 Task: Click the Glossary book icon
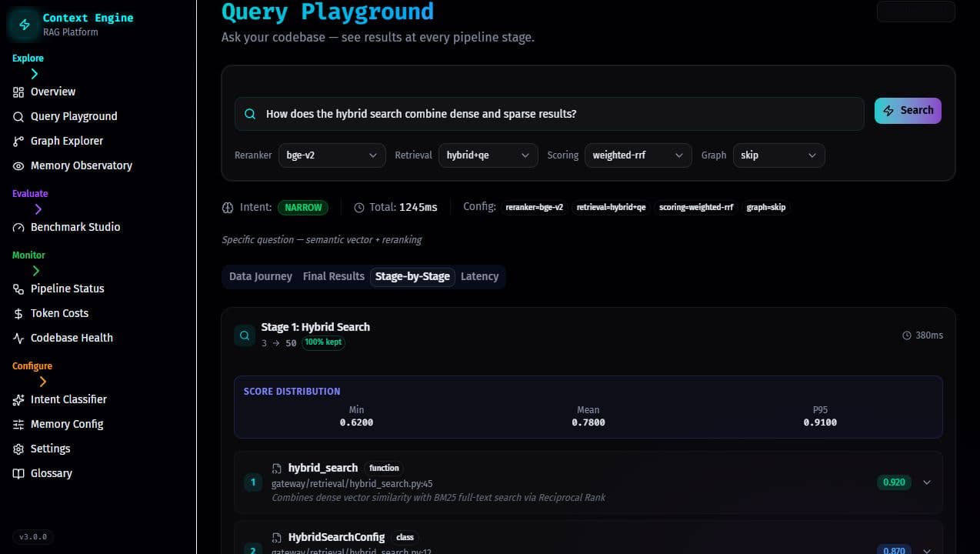(18, 474)
